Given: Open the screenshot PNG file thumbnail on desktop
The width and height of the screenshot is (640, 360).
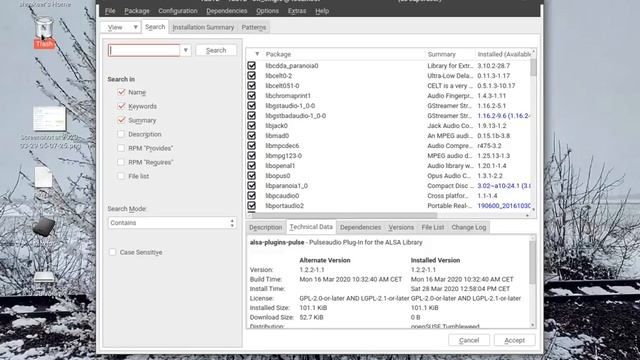Looking at the screenshot, I should pos(49,119).
